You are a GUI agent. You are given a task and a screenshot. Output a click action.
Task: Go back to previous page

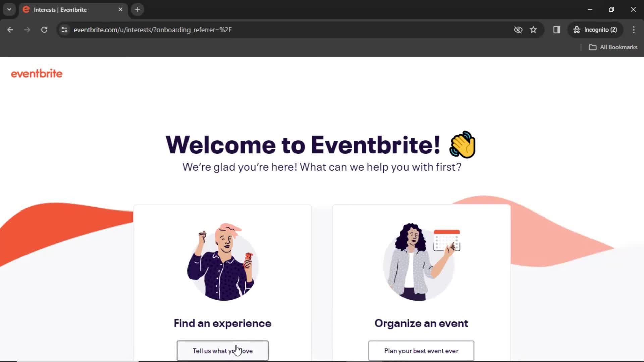10,30
